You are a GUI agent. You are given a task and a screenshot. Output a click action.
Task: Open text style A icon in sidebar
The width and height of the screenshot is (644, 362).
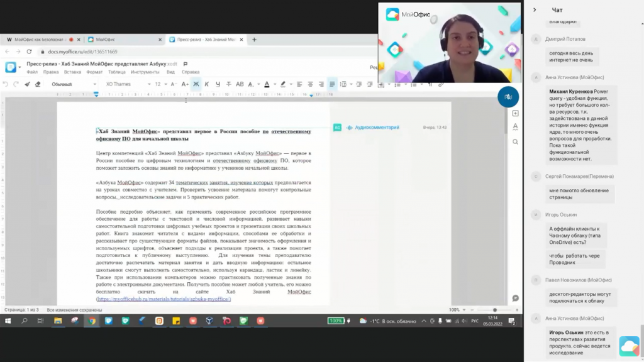coord(516,127)
